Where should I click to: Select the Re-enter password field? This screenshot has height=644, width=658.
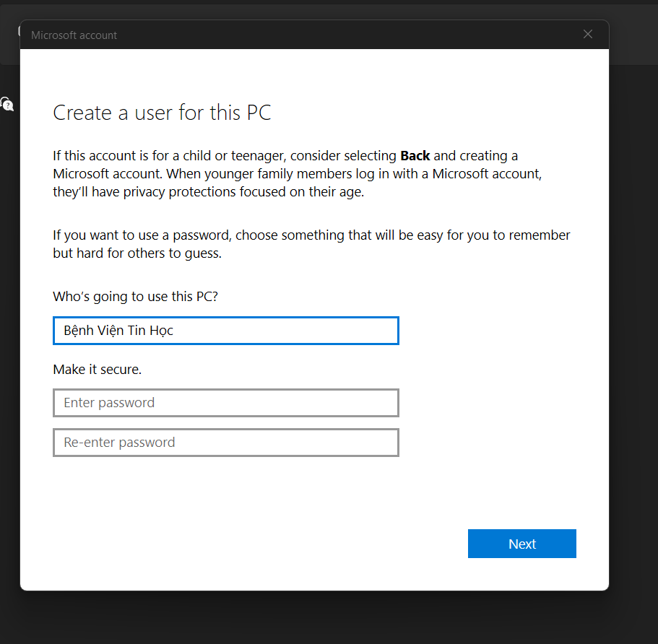point(225,443)
